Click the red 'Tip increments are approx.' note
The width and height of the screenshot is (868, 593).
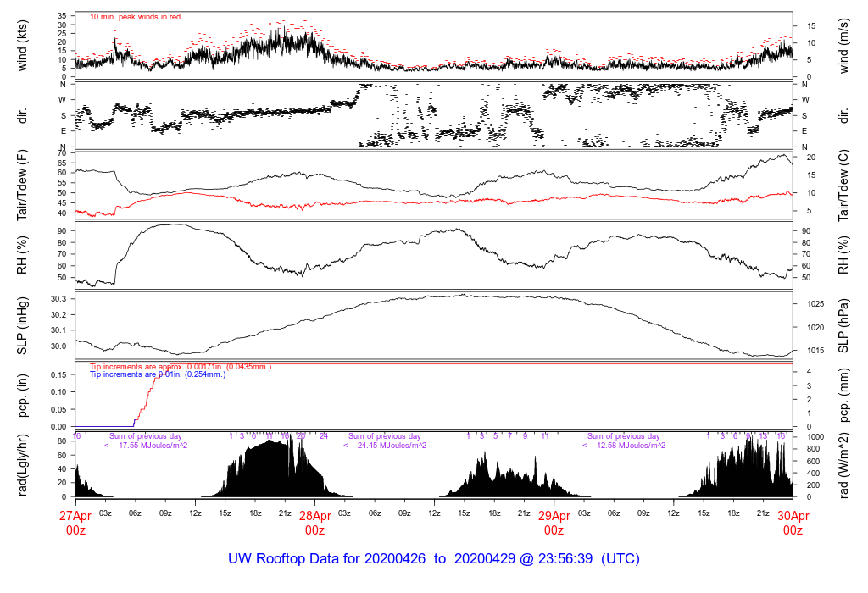click(181, 366)
